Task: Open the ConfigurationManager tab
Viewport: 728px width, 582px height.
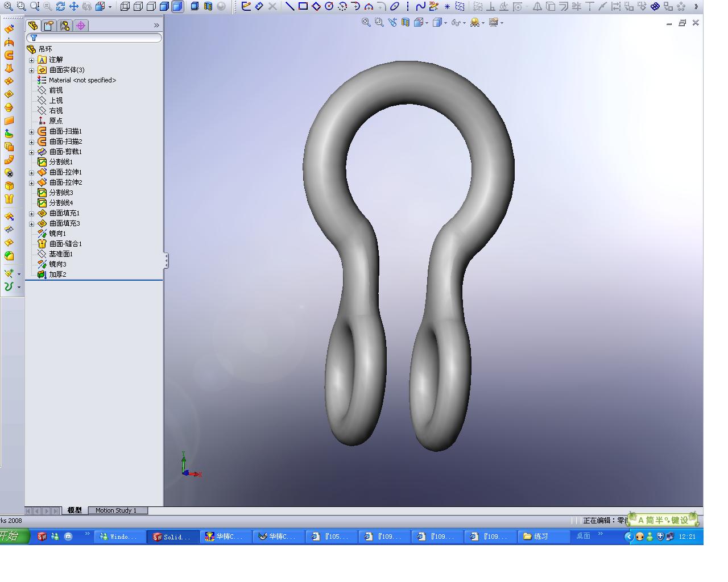Action: point(65,26)
